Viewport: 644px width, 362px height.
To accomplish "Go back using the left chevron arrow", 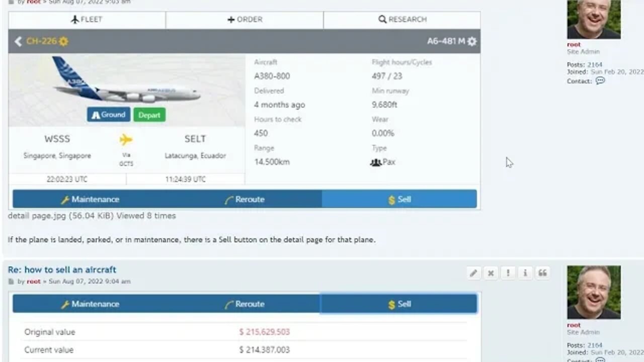I will (18, 41).
